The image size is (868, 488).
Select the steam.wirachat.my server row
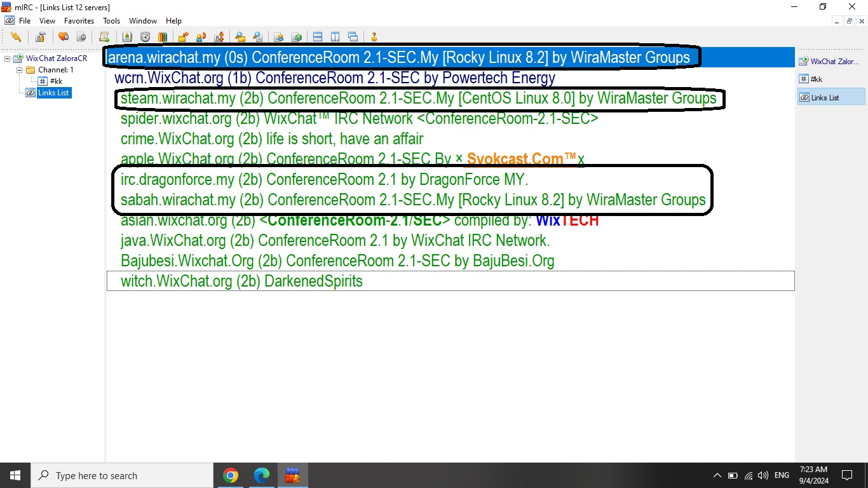pyautogui.click(x=451, y=98)
